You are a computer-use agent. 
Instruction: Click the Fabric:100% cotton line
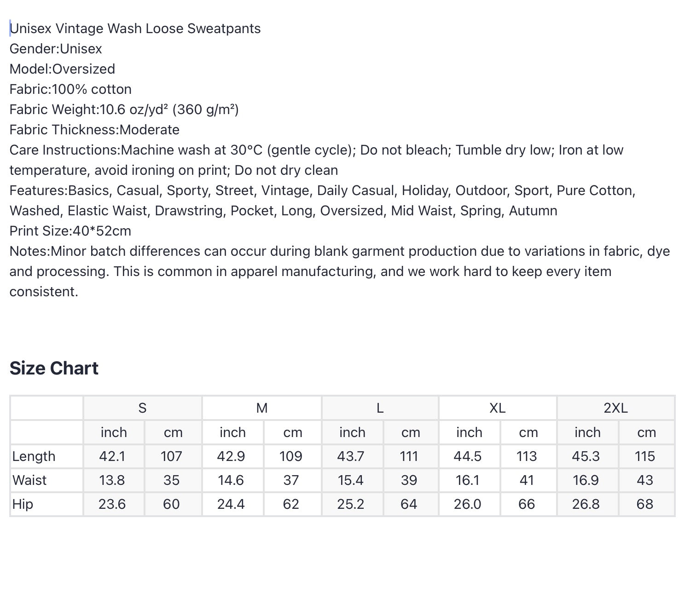[70, 89]
